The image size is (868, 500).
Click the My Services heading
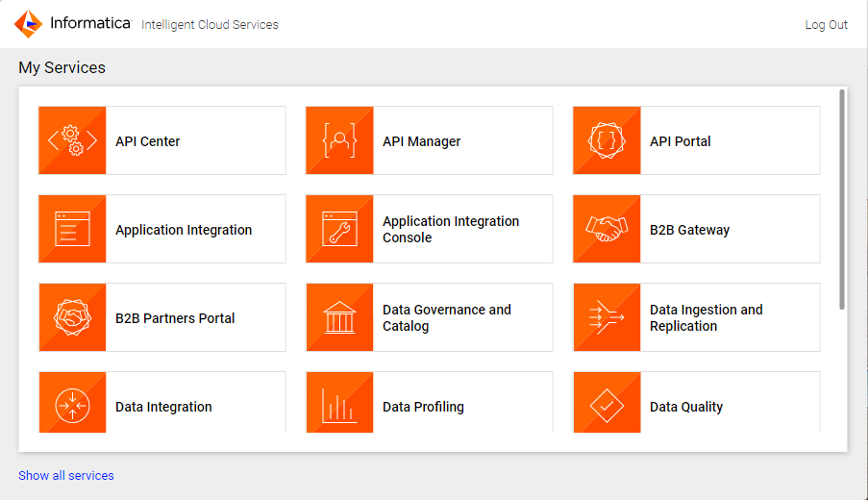[62, 67]
